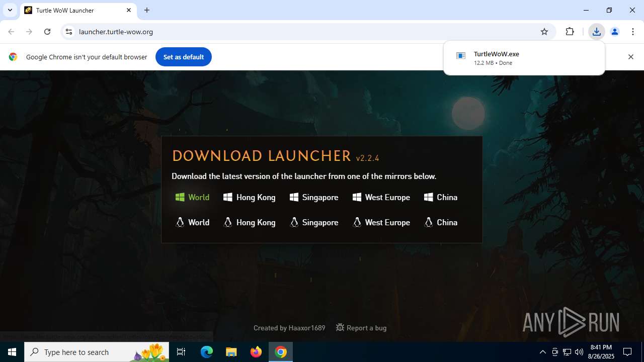Click Created by Haaxor1689 credit text

[289, 328]
